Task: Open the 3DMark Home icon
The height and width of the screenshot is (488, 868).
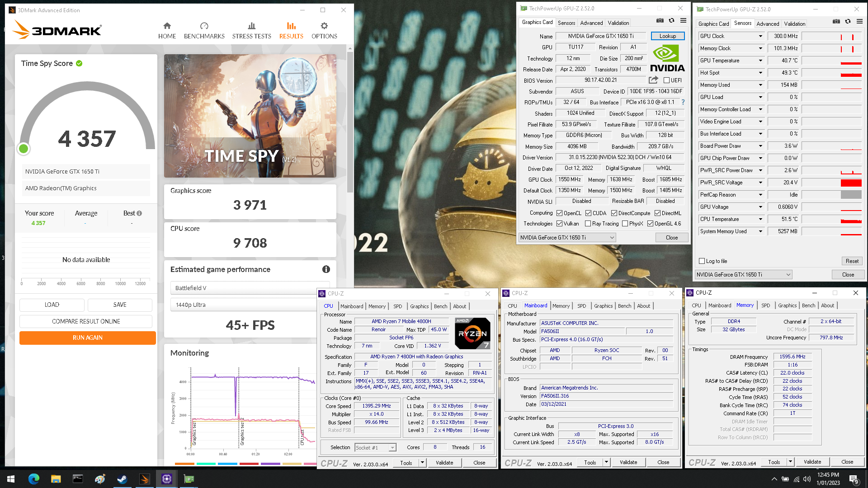Action: click(167, 26)
